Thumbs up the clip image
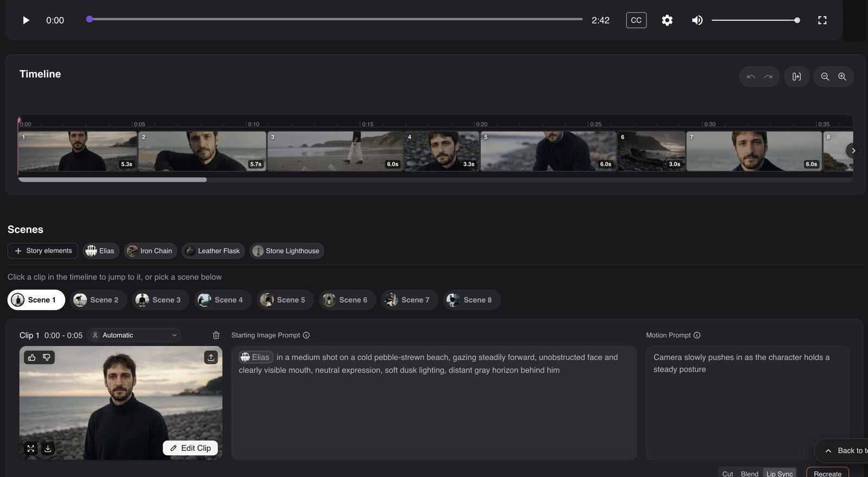Image resolution: width=868 pixels, height=477 pixels. coord(31,357)
